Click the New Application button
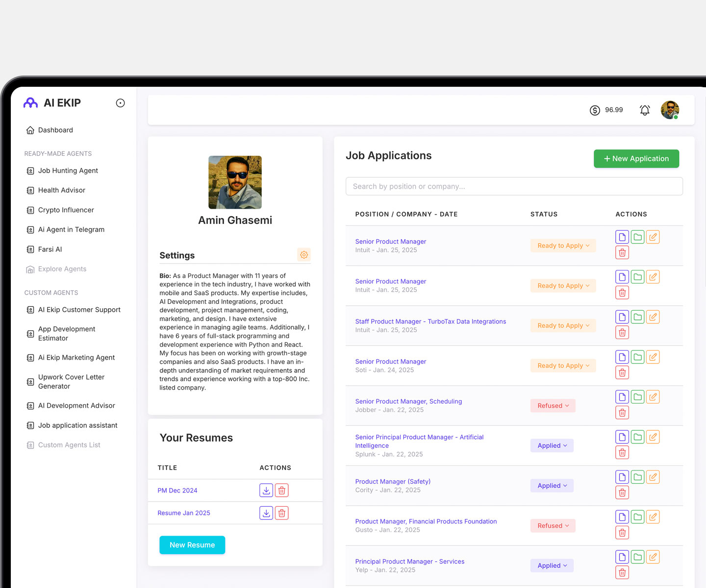The image size is (706, 588). click(x=636, y=159)
